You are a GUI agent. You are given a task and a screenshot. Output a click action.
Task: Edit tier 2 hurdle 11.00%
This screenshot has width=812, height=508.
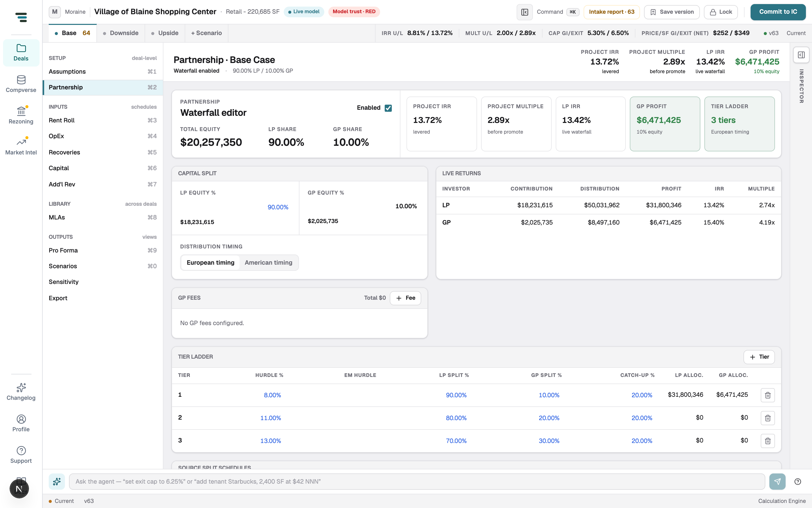(270, 418)
